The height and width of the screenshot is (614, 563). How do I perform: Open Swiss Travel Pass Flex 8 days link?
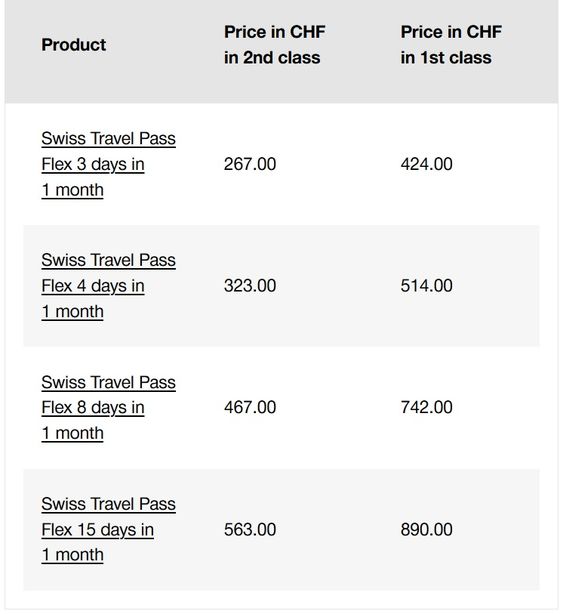[108, 408]
